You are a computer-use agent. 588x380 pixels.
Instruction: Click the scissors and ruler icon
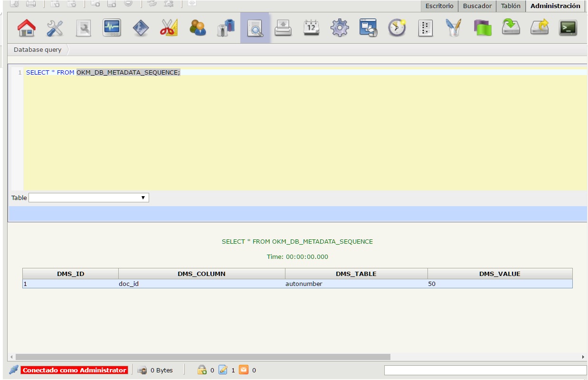(x=169, y=28)
